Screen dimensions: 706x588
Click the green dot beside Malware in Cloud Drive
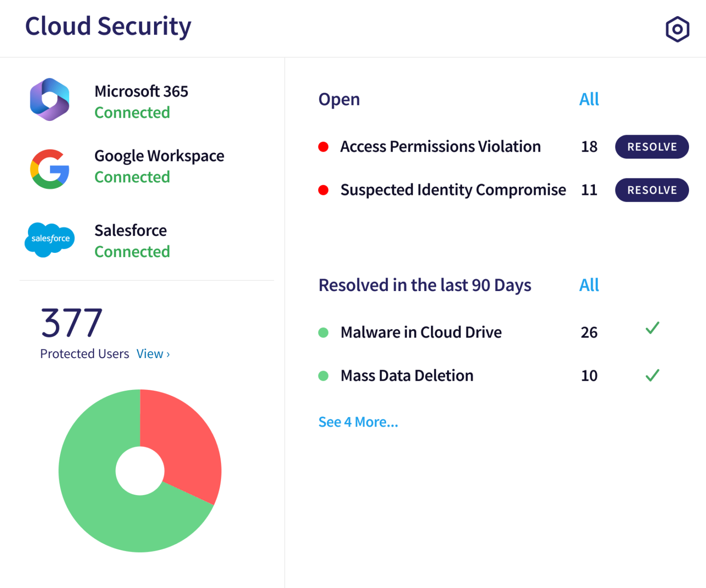(324, 332)
